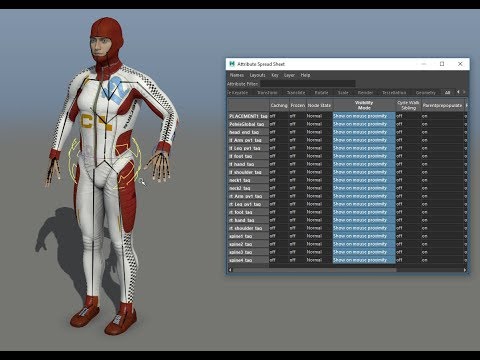Select the rt_Arm_pv1_tag row header
The width and height of the screenshot is (480, 360).
(x=248, y=196)
